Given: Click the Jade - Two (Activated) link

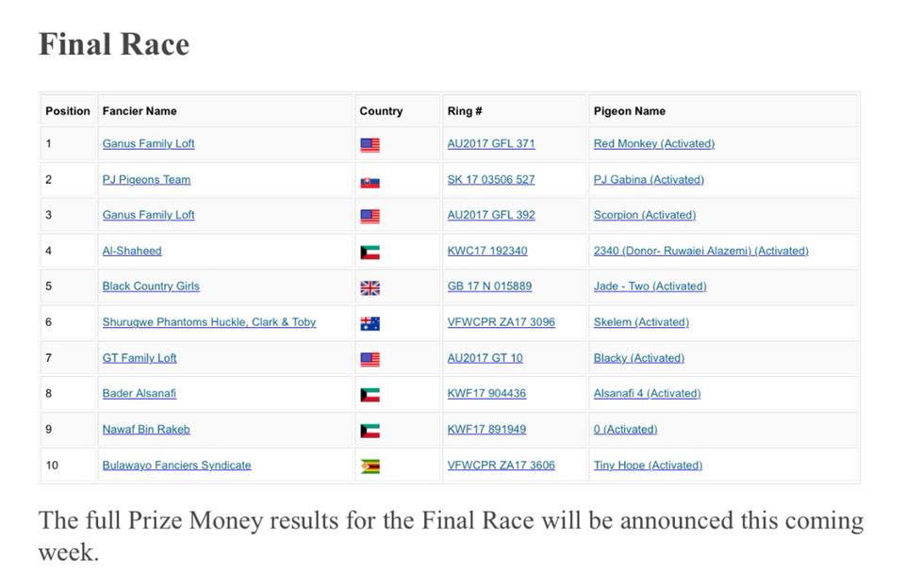Looking at the screenshot, I should tap(650, 286).
